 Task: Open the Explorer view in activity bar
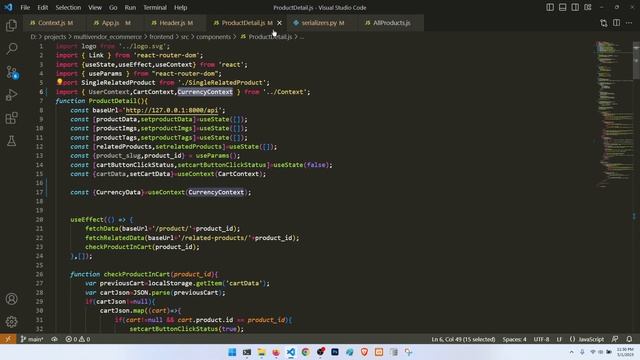11,25
